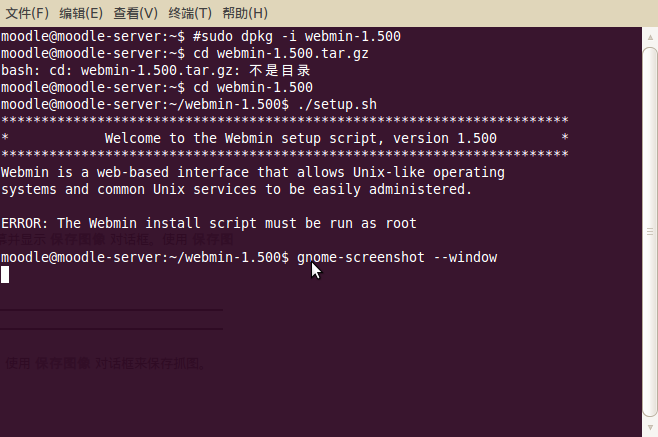Click the ./setup.sh command text
The image size is (658, 437).
click(337, 105)
